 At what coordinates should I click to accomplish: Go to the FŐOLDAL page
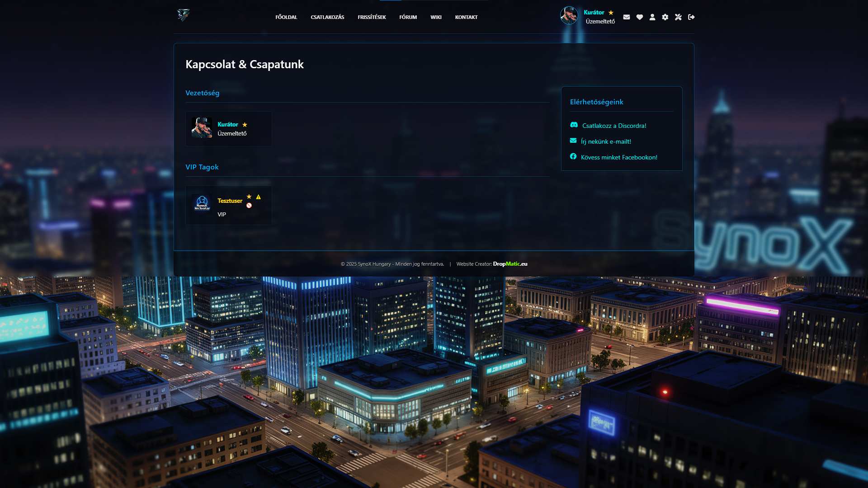point(286,17)
